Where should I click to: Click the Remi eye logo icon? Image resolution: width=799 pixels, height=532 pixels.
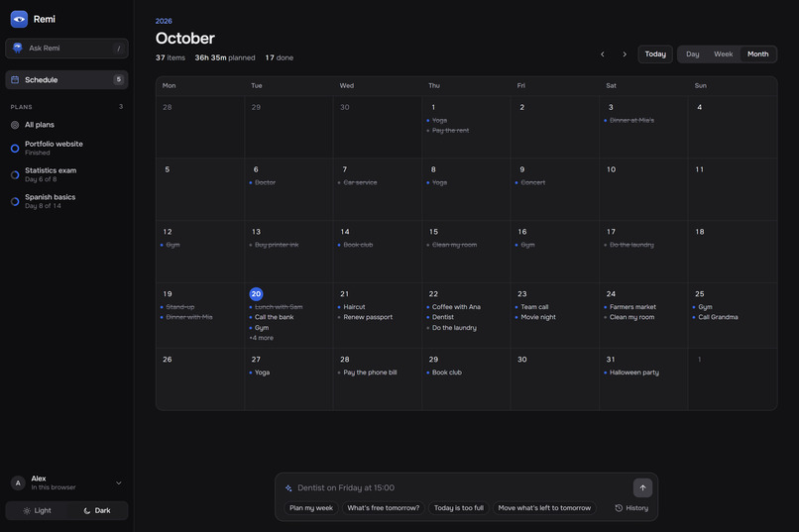coord(19,19)
